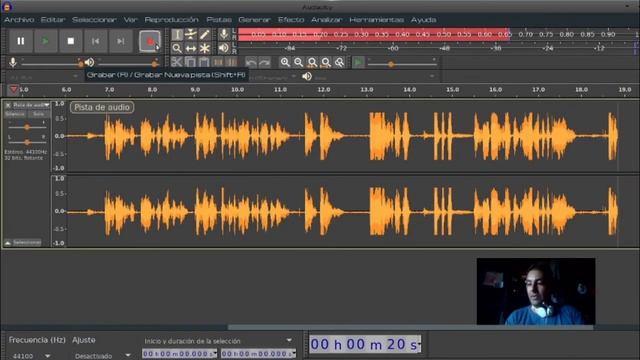
Task: Open the Frecuencia 44100 dropdown
Action: (30, 356)
